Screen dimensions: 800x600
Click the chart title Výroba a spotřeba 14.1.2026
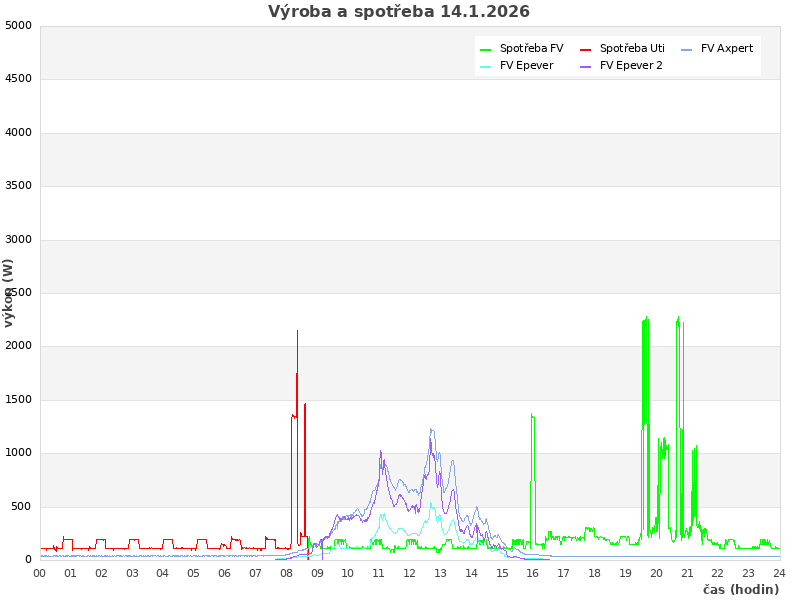[x=399, y=12]
